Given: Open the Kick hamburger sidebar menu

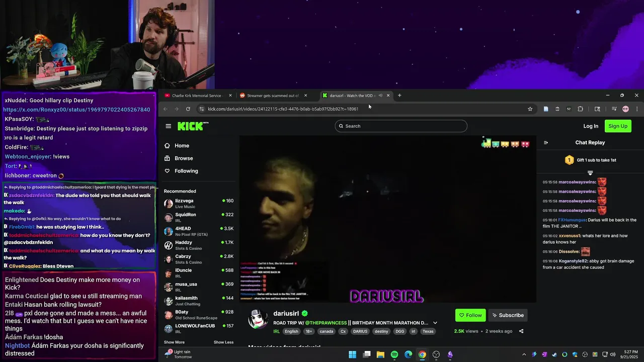Looking at the screenshot, I should [x=168, y=126].
